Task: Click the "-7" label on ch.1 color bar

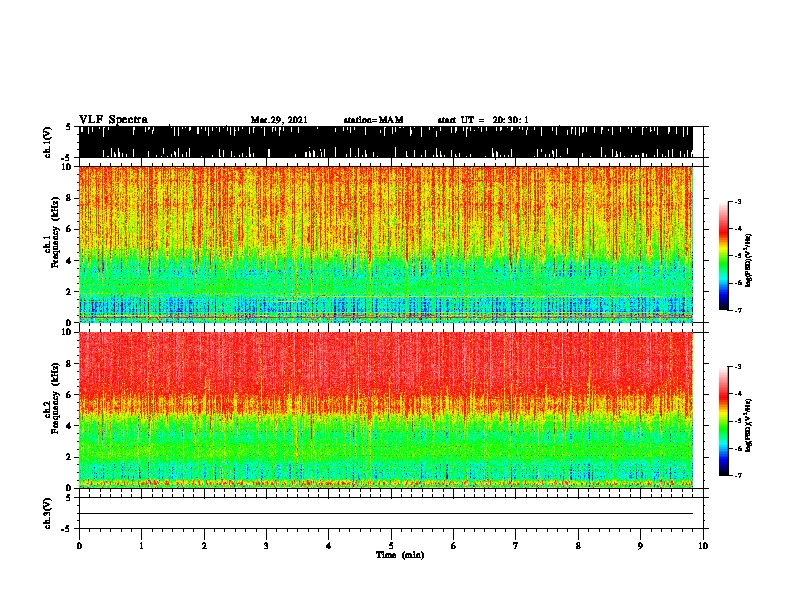Action: pyautogui.click(x=737, y=310)
